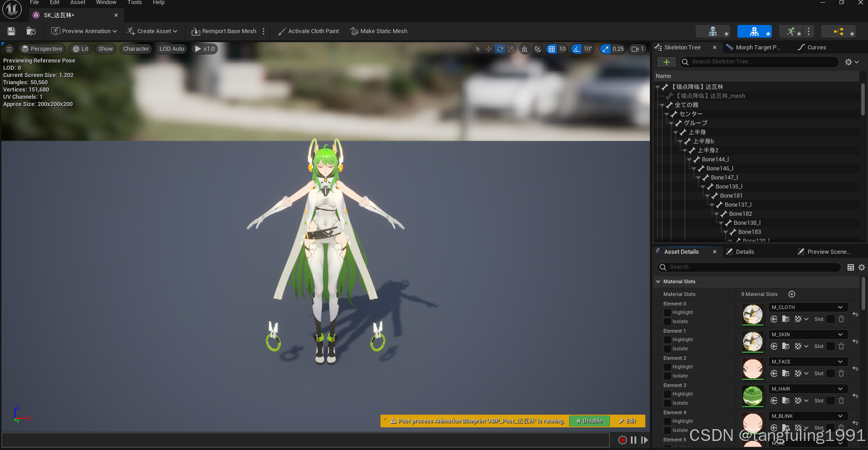Image resolution: width=868 pixels, height=450 pixels.
Task: Collapse the Bone144_l tree node
Action: click(689, 160)
